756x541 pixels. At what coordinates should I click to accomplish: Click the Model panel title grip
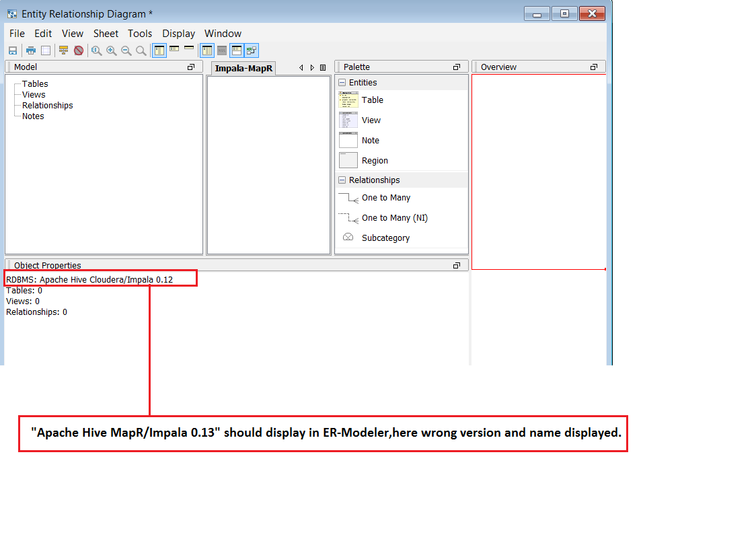pos(9,67)
